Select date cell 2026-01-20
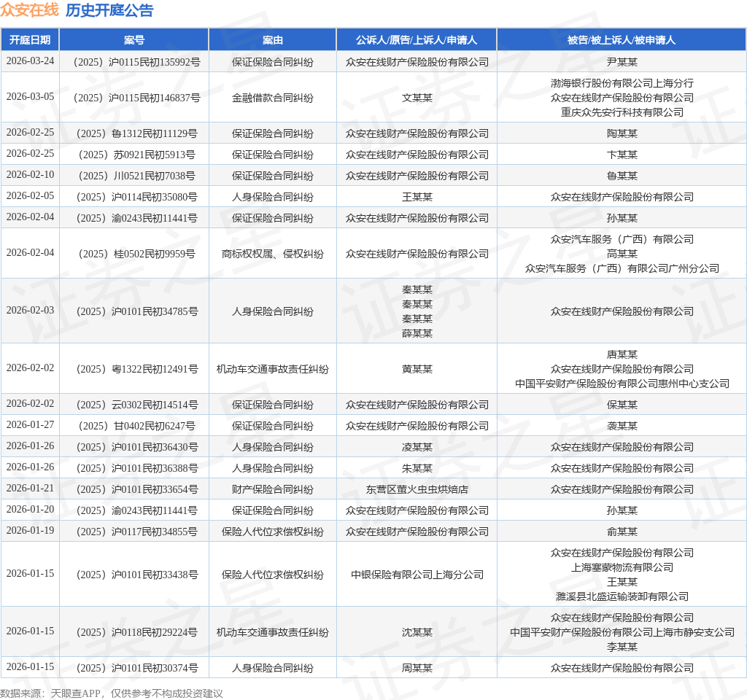The height and width of the screenshot is (700, 747). click(x=30, y=510)
